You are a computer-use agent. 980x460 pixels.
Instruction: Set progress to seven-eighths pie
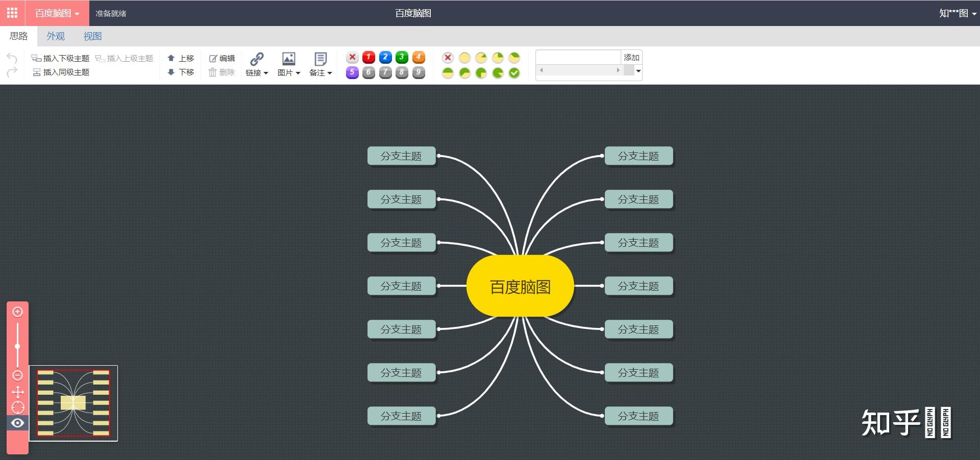pyautogui.click(x=498, y=73)
